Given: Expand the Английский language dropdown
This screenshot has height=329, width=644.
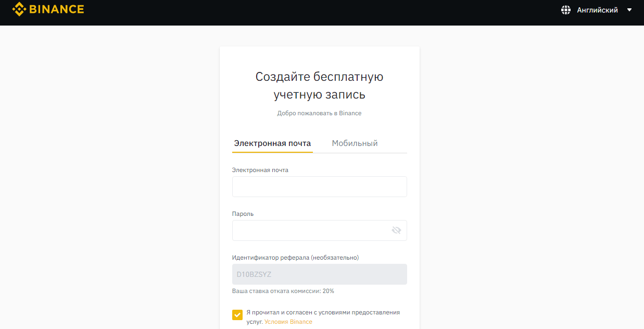Looking at the screenshot, I should (x=597, y=9).
